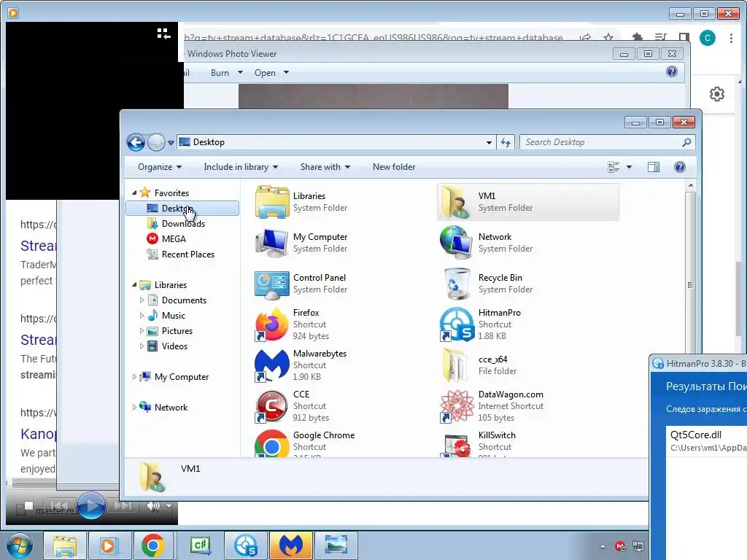Open the C# application from the taskbar

(200, 545)
